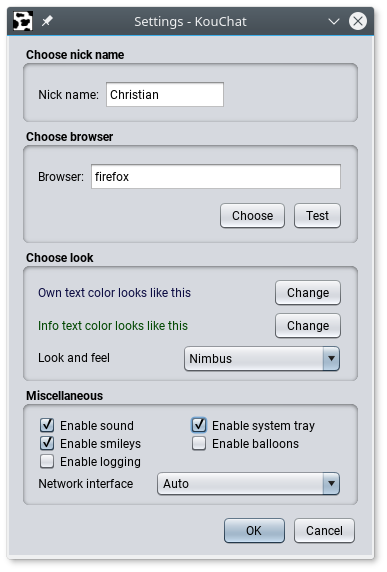
Task: Focus the Browser text field
Action: point(216,177)
